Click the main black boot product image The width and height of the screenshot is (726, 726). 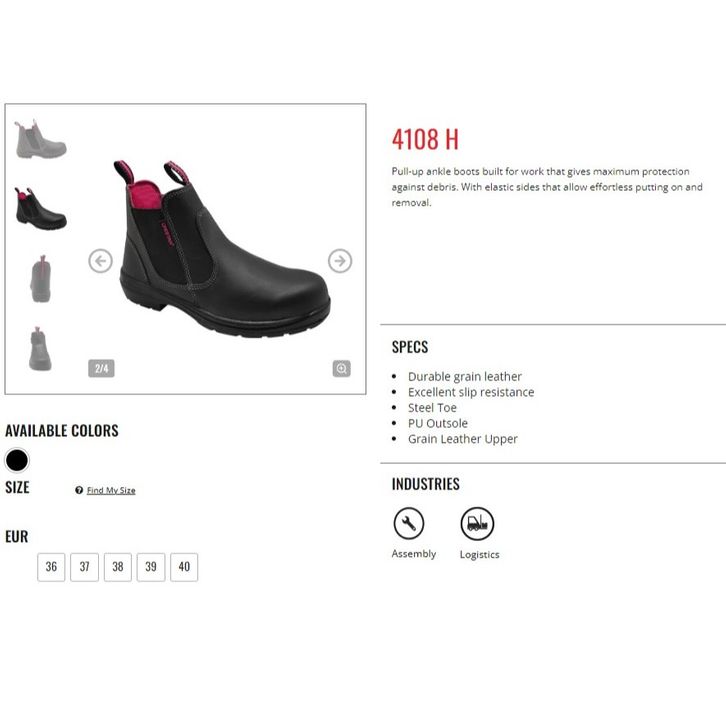[223, 249]
